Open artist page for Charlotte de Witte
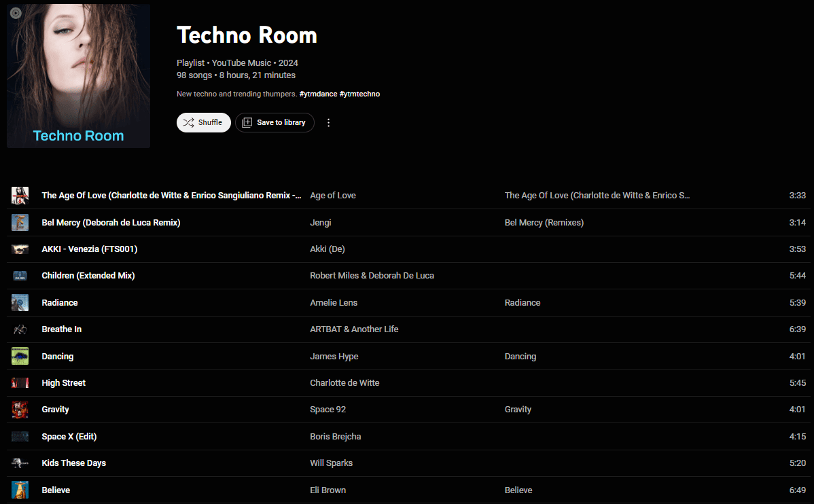The width and height of the screenshot is (814, 504). tap(344, 382)
